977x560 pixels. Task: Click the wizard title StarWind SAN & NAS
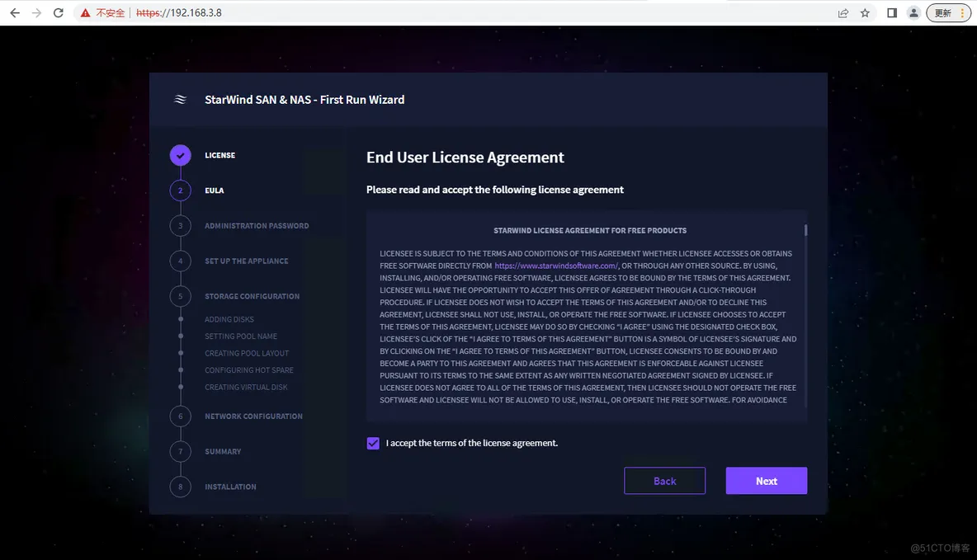pos(304,100)
